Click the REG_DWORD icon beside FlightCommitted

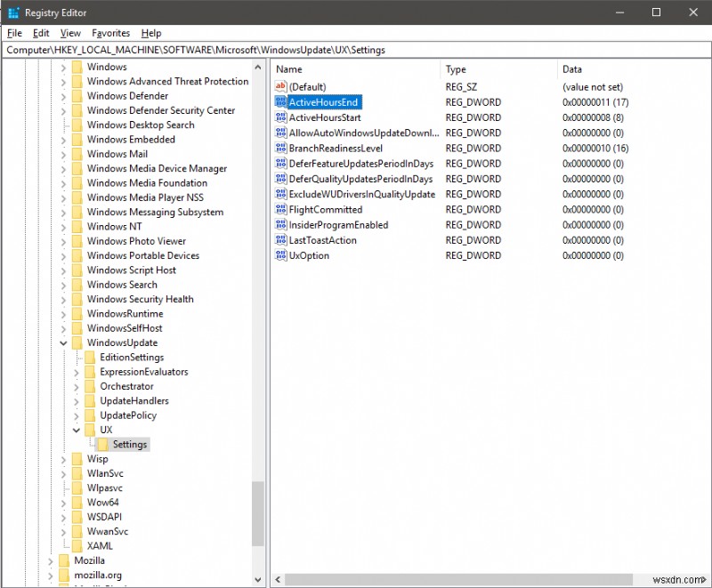[281, 209]
